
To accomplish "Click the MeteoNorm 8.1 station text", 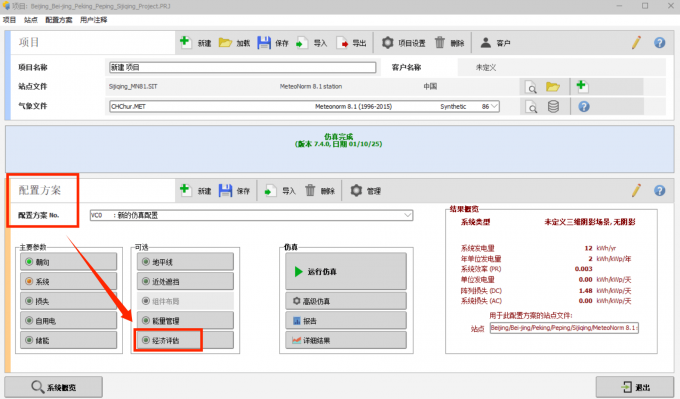I will click(311, 87).
